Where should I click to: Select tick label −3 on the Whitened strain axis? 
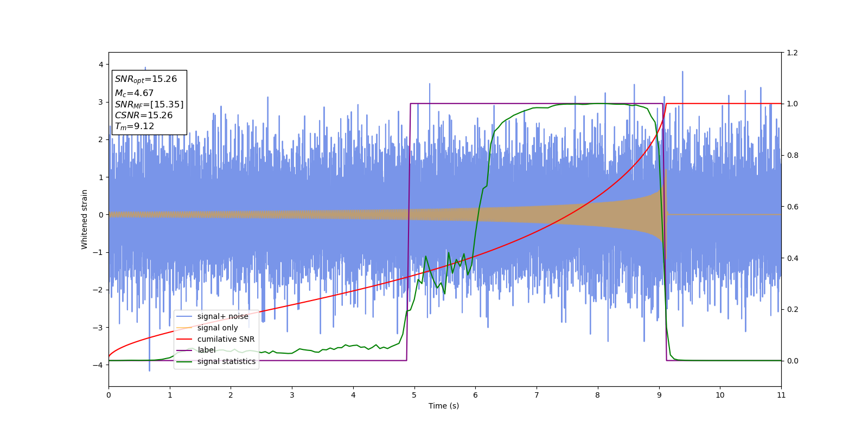pyautogui.click(x=98, y=328)
